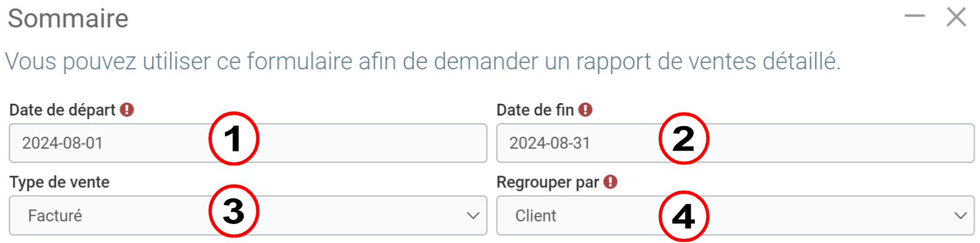The width and height of the screenshot is (980, 243).
Task: Click the numbered marker 1 circle
Action: [x=234, y=139]
